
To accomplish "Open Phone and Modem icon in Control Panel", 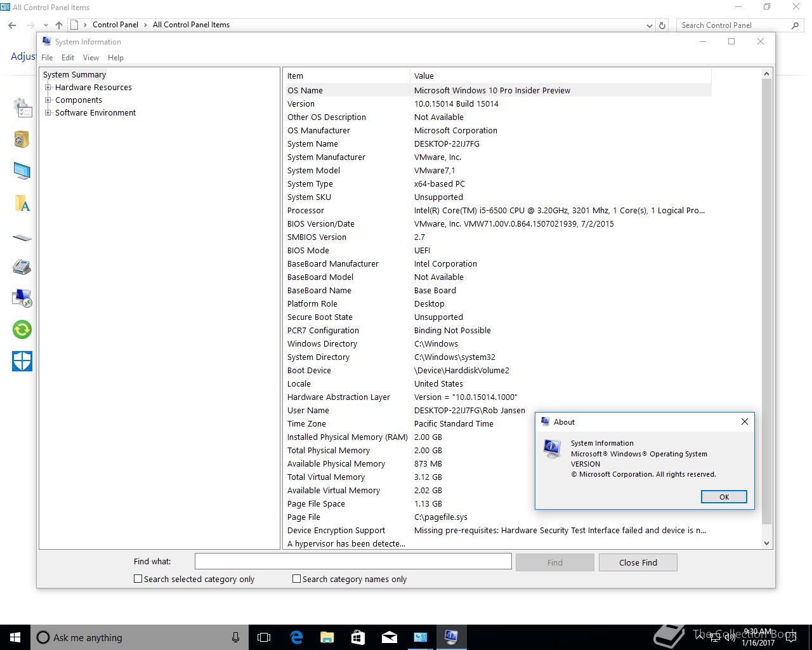I will (x=22, y=267).
